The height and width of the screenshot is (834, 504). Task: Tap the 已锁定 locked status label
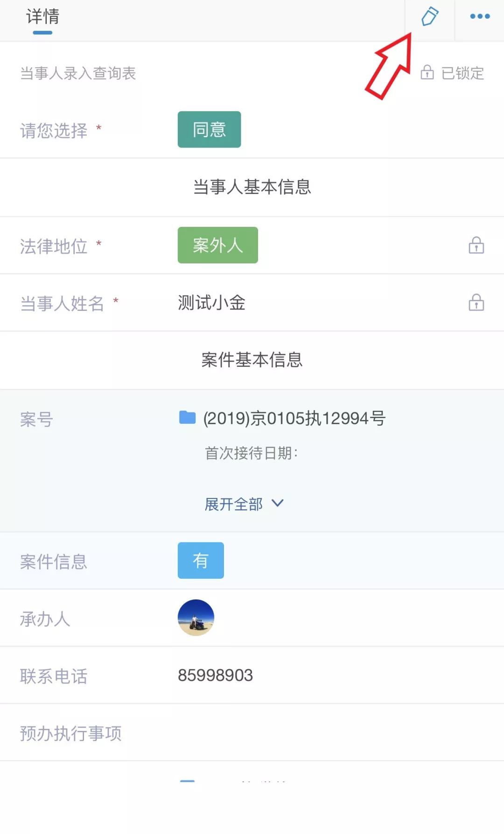tap(462, 73)
